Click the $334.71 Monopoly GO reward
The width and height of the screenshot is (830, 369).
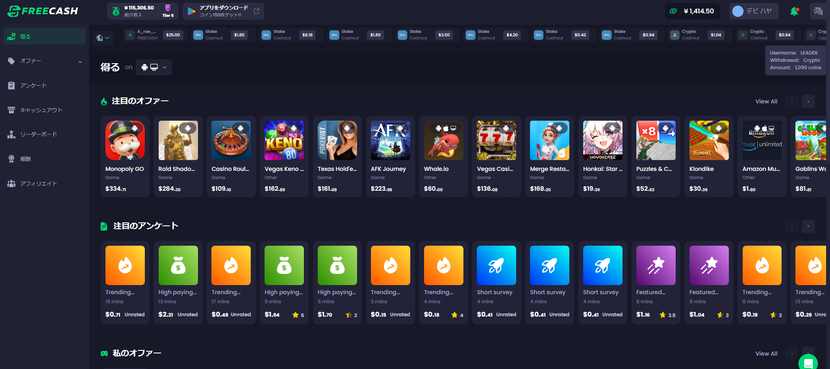pos(116,188)
